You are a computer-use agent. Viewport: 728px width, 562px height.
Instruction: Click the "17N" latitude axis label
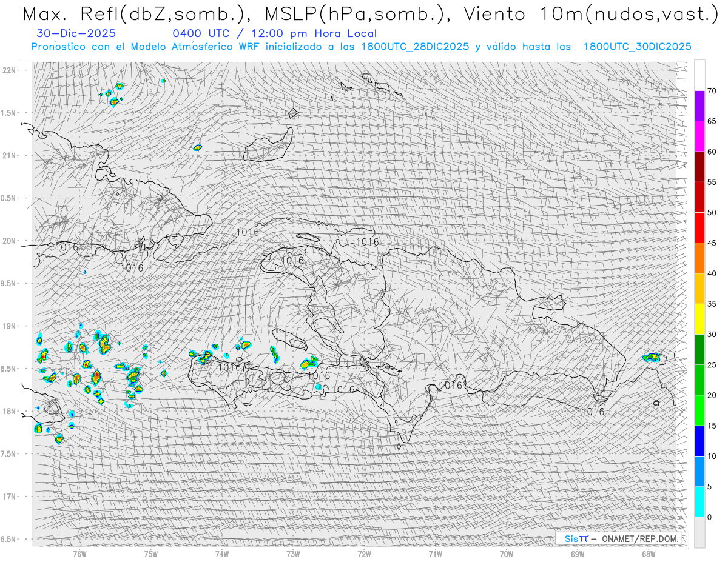(8, 497)
